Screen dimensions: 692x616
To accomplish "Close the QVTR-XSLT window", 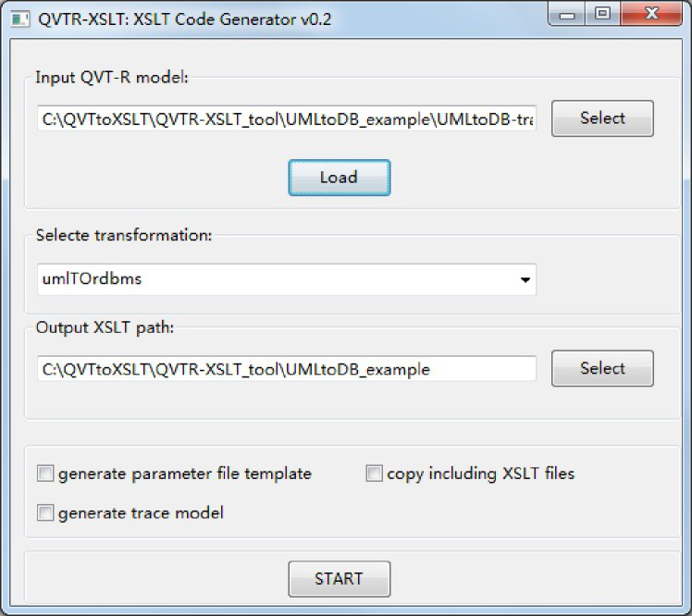I will pyautogui.click(x=649, y=16).
